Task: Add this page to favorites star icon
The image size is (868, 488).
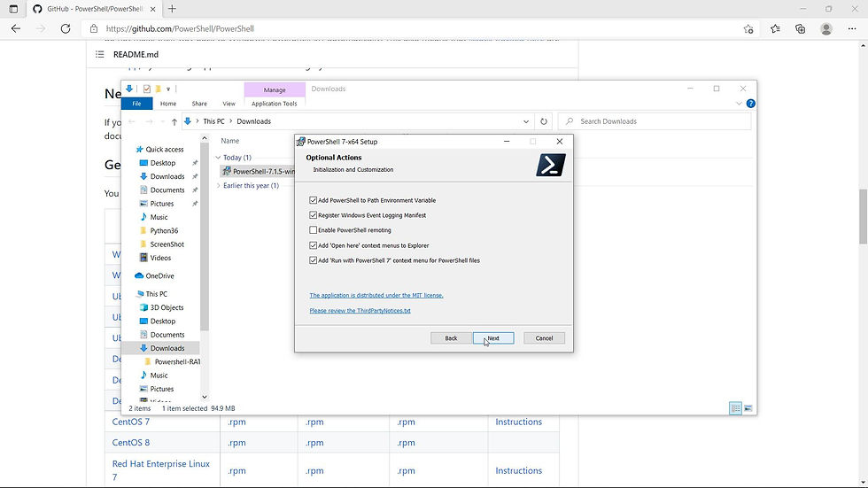Action: point(748,28)
